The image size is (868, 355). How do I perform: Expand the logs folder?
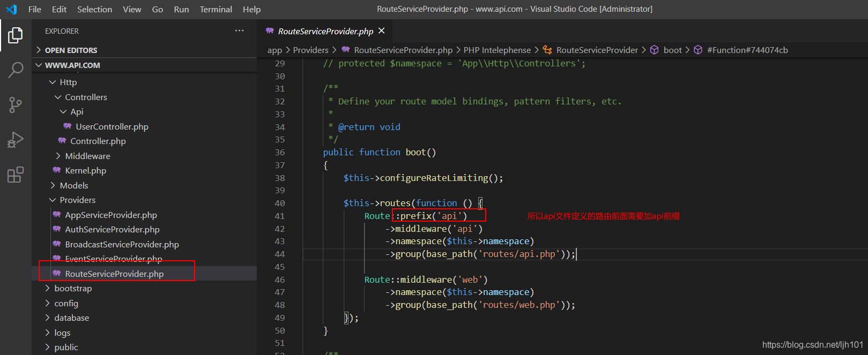coord(47,333)
